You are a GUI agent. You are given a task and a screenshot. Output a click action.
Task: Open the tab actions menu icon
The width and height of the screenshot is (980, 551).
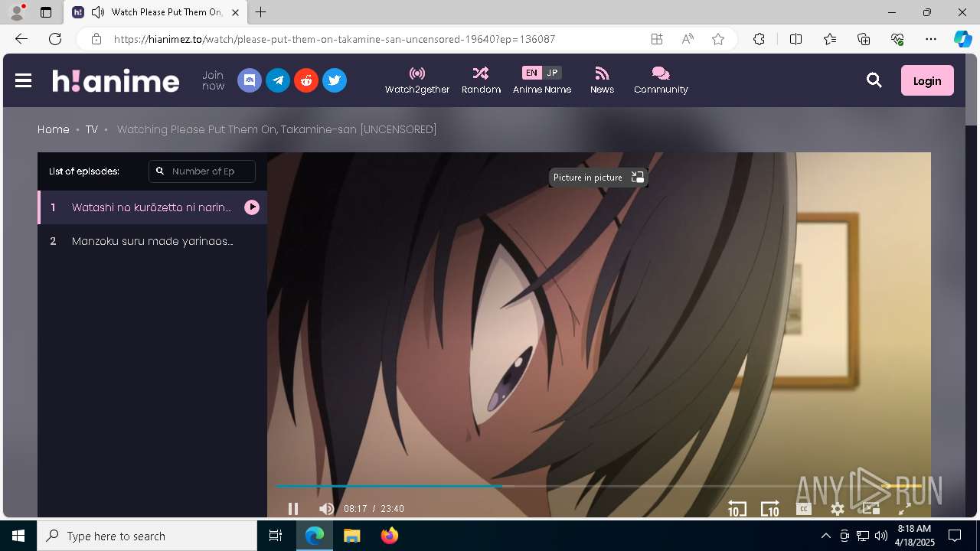pos(46,12)
